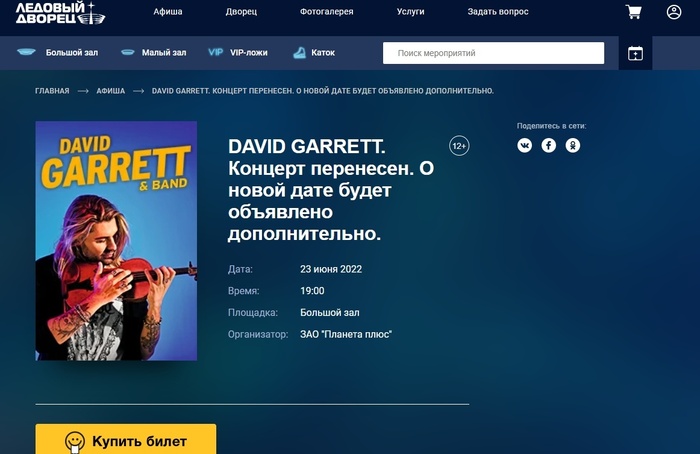Viewport: 700px width, 454px height.
Task: Open the shopping cart icon
Action: click(x=633, y=12)
